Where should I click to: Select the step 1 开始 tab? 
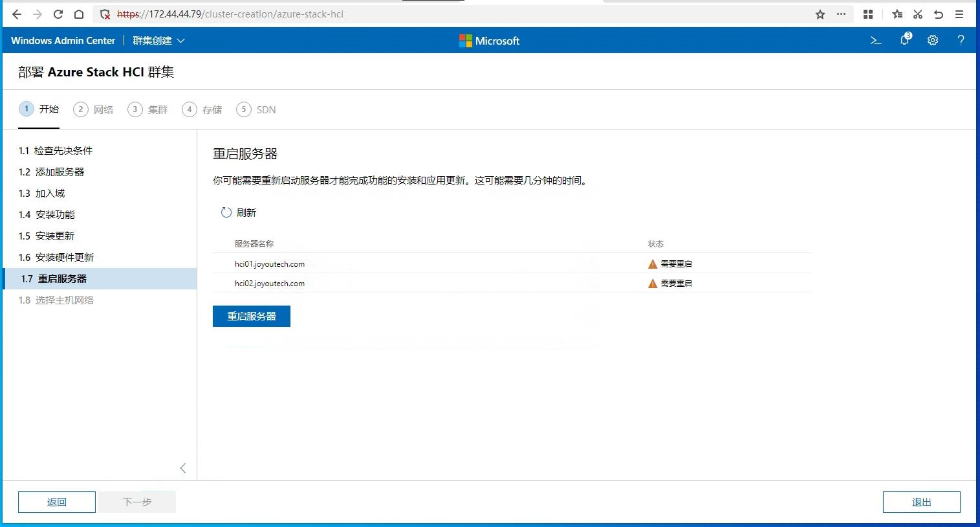click(x=39, y=109)
